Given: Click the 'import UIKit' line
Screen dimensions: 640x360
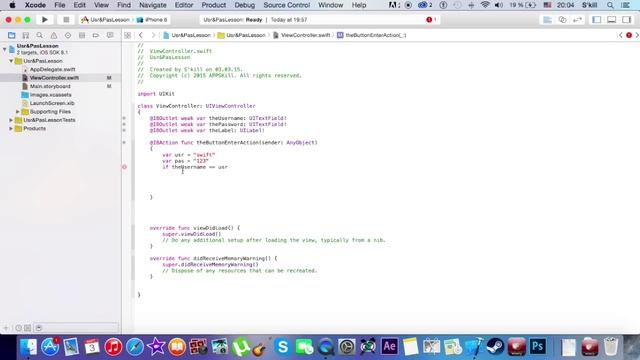Looking at the screenshot, I should point(156,94).
